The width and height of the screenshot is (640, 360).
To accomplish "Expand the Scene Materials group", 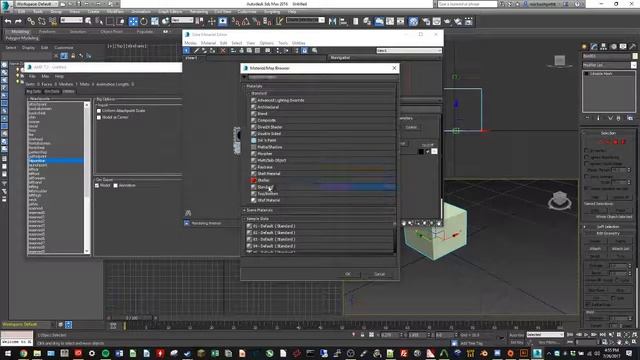I will click(x=244, y=210).
